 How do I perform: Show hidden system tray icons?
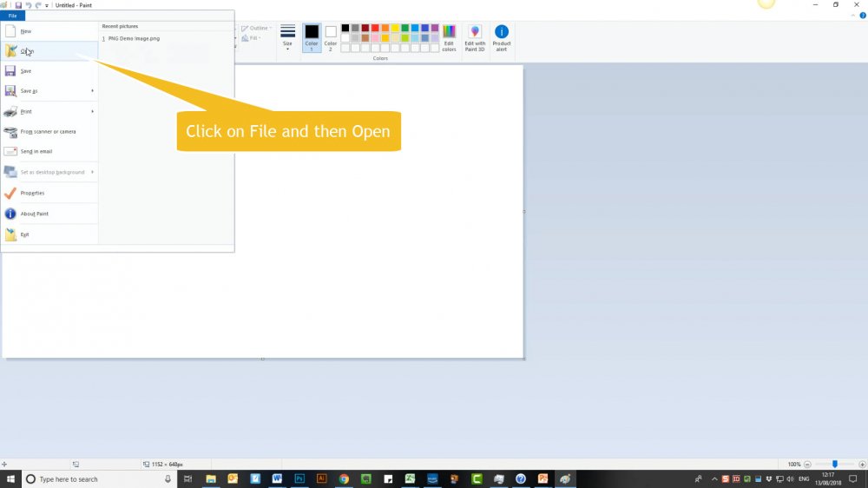[x=714, y=479]
